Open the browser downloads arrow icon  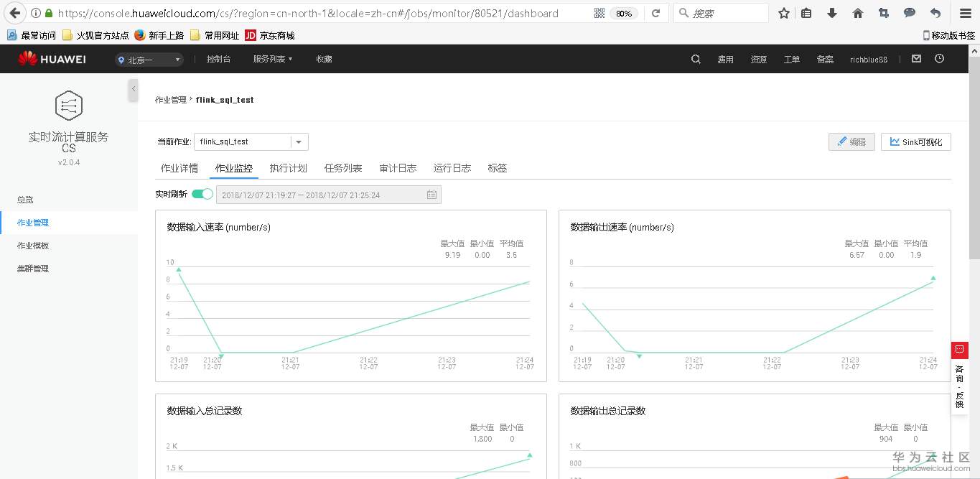tap(831, 12)
